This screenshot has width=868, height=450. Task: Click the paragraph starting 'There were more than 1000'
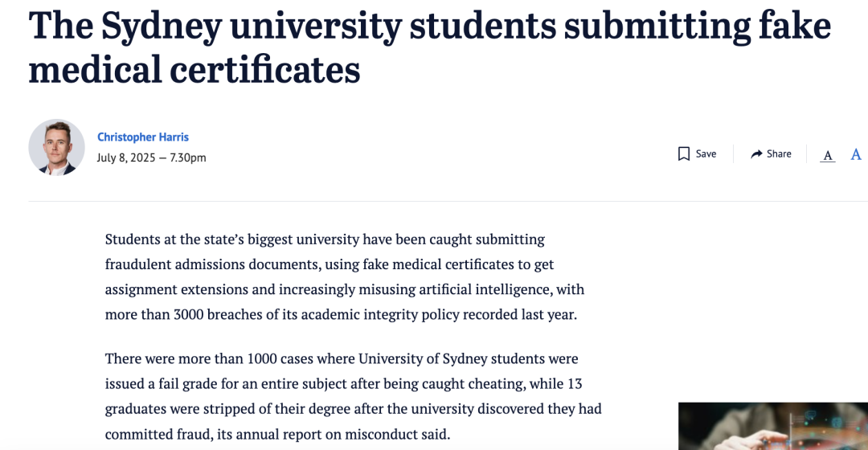point(353,396)
